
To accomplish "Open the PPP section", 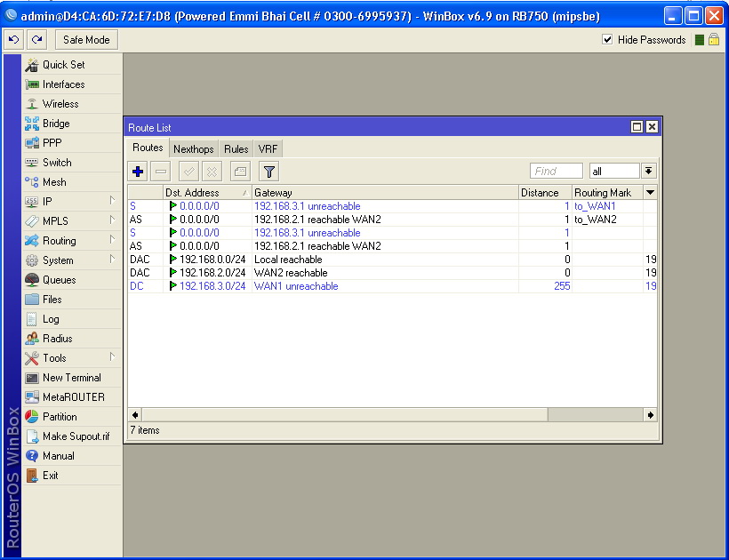I will click(72, 143).
